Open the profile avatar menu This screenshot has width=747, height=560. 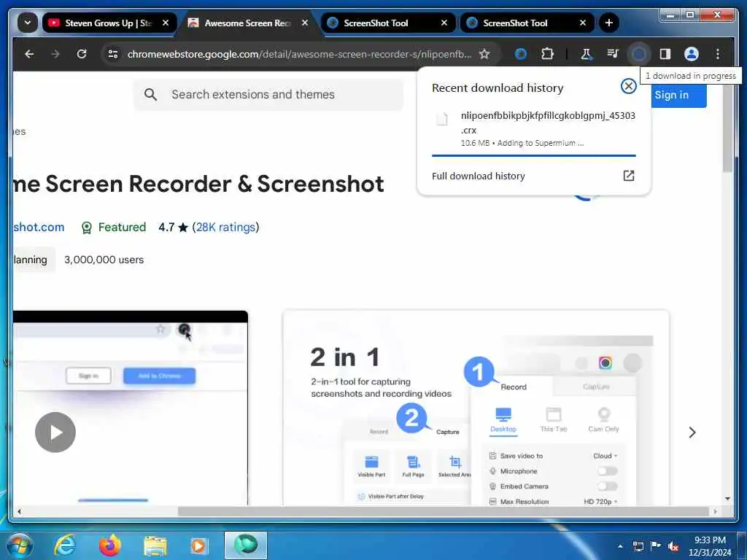(x=692, y=54)
